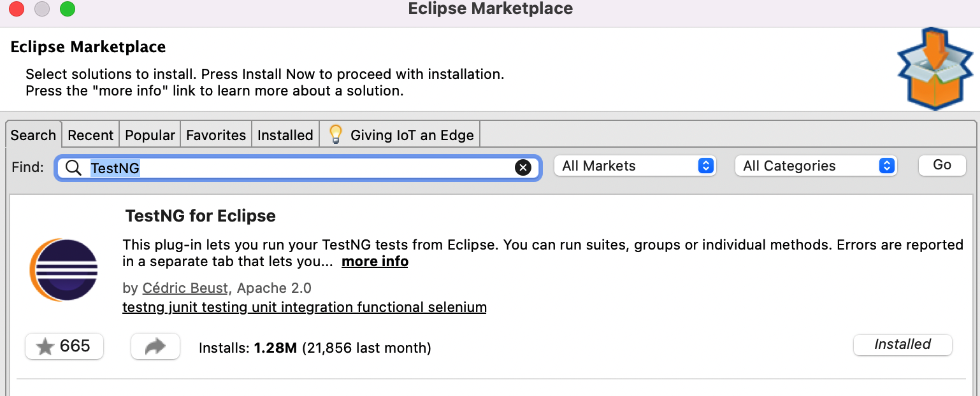Open the All Markets dropdown
The image size is (980, 396).
click(x=635, y=166)
